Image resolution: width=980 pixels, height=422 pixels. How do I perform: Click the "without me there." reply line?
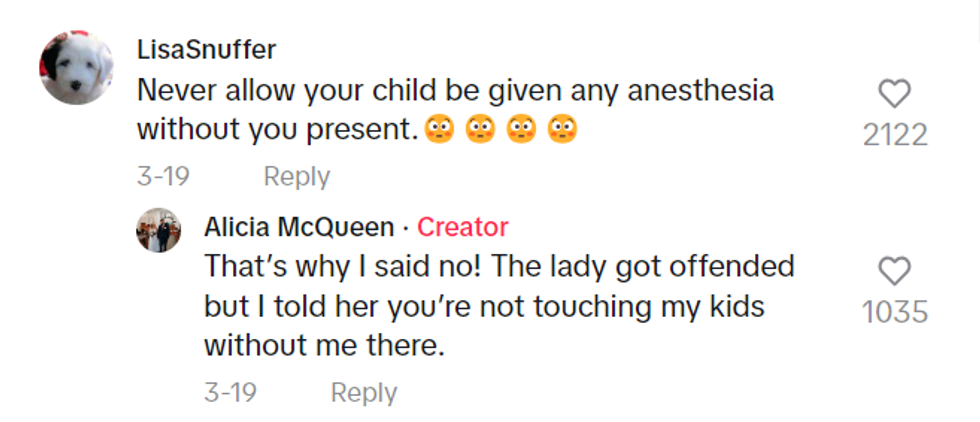(x=323, y=346)
